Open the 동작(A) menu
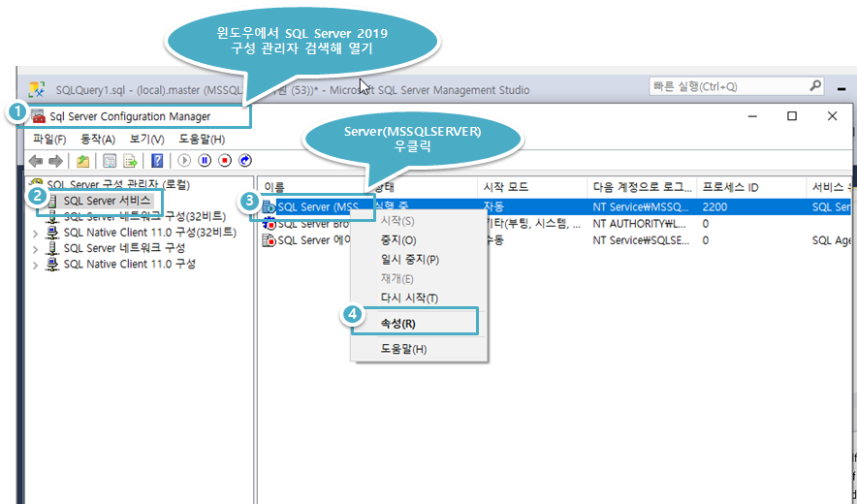This screenshot has height=504, width=857. click(x=98, y=140)
